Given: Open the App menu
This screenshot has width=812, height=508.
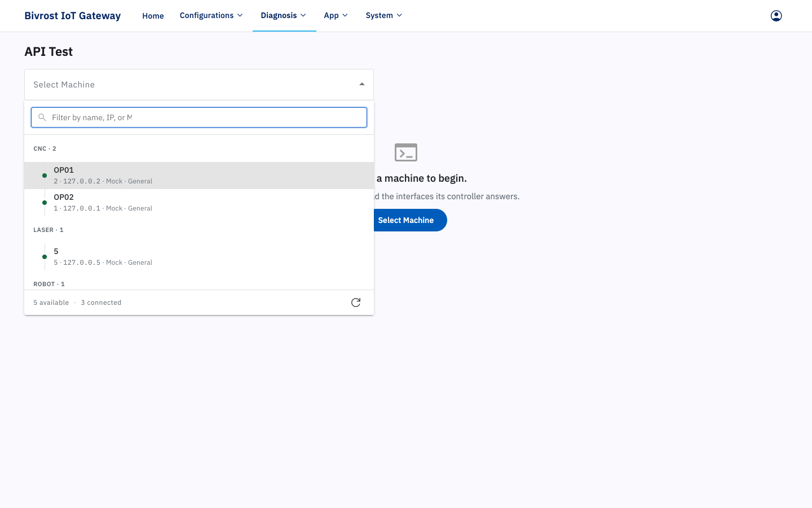Looking at the screenshot, I should [336, 15].
